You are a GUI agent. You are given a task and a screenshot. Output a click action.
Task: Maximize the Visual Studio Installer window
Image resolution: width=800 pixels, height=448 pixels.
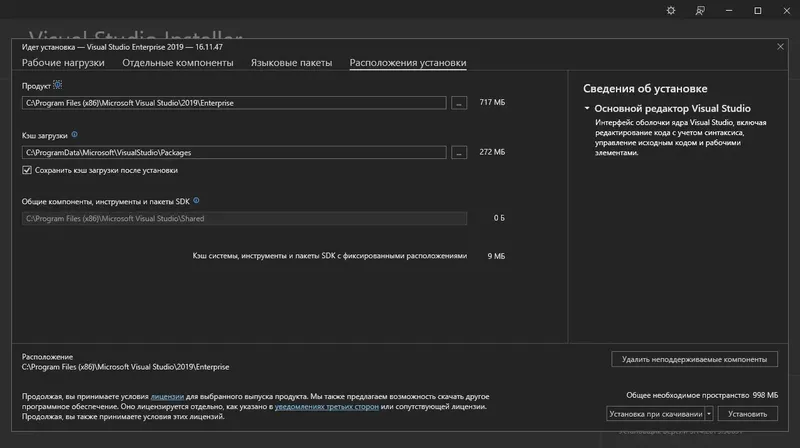758,11
